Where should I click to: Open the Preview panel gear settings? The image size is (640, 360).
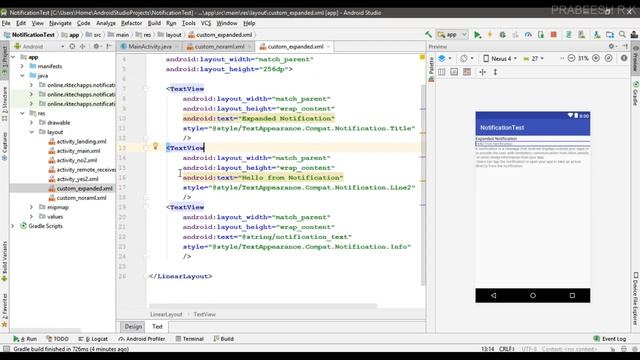(x=612, y=47)
